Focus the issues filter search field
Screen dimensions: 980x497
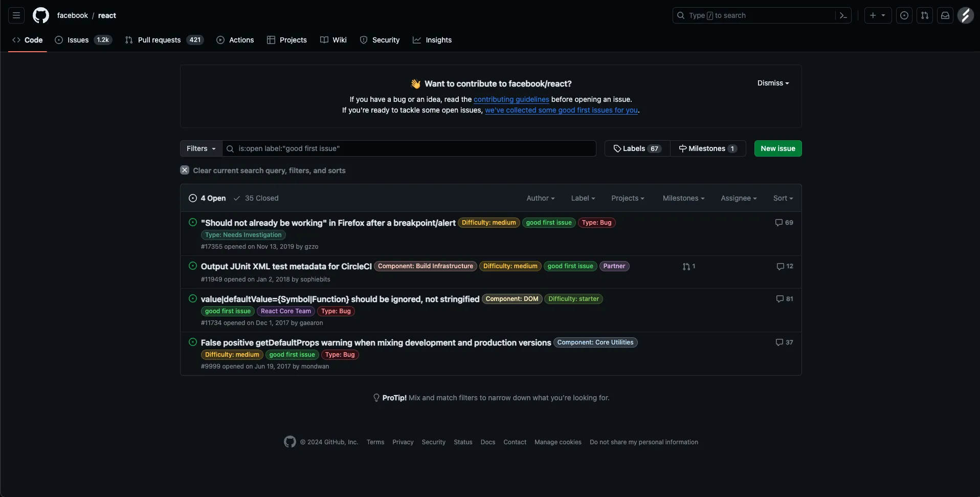tap(409, 148)
